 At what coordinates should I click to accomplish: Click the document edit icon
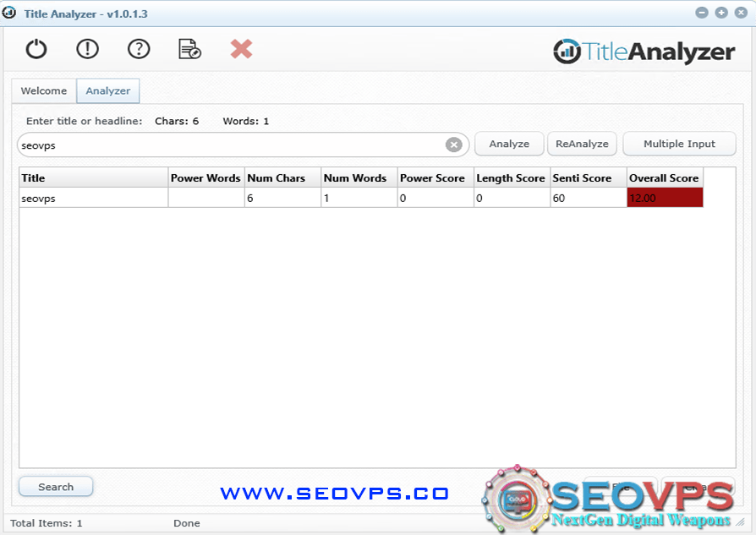click(x=189, y=49)
